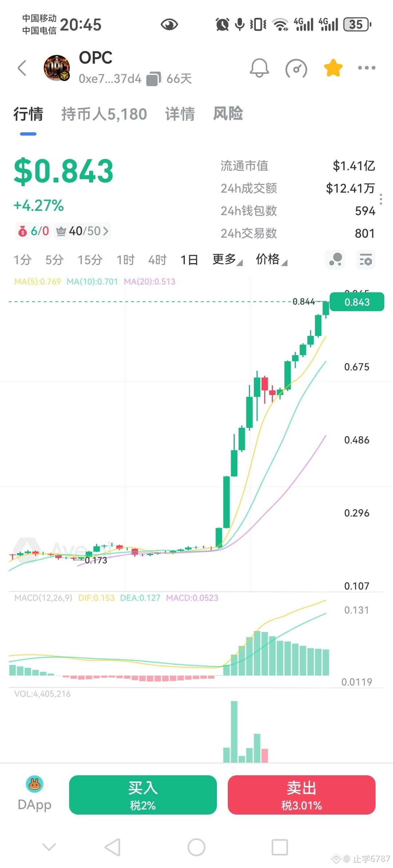Tap the DIF:0.153 value
393x868 pixels.
click(96, 598)
